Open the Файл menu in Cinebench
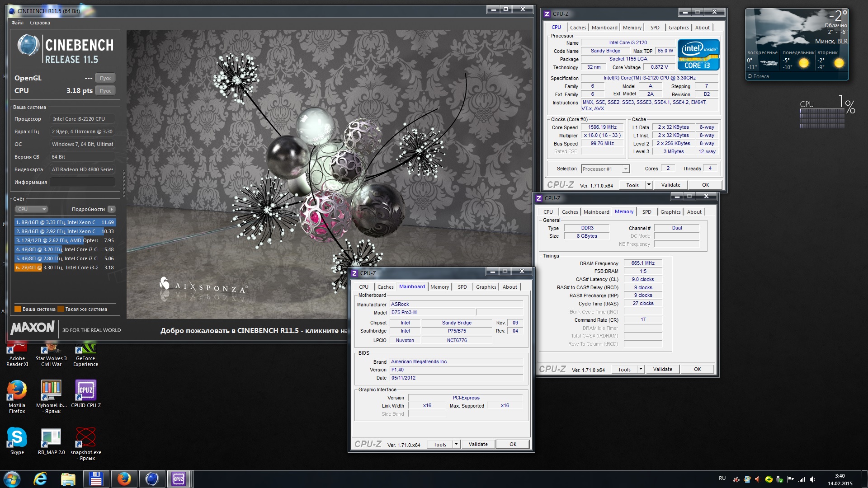The height and width of the screenshot is (488, 868). coord(18,23)
